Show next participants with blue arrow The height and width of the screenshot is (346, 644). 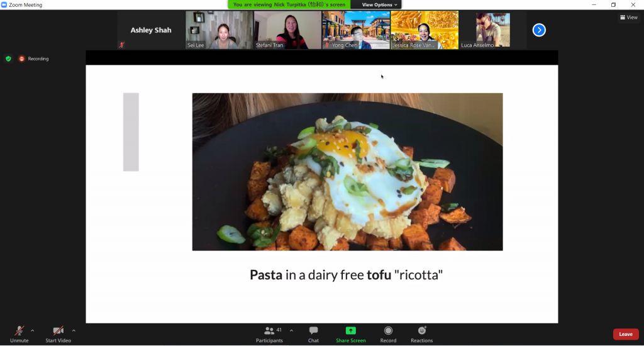(x=539, y=30)
